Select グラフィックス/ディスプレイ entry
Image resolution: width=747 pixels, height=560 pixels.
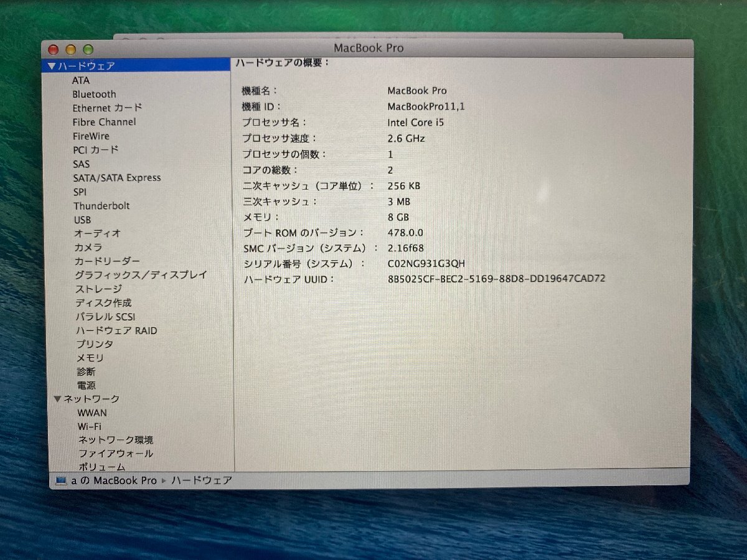tap(141, 275)
